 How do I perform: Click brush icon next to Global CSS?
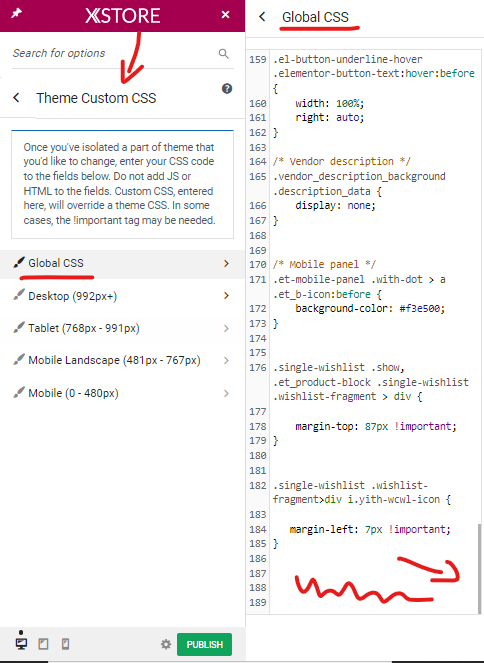click(x=19, y=262)
